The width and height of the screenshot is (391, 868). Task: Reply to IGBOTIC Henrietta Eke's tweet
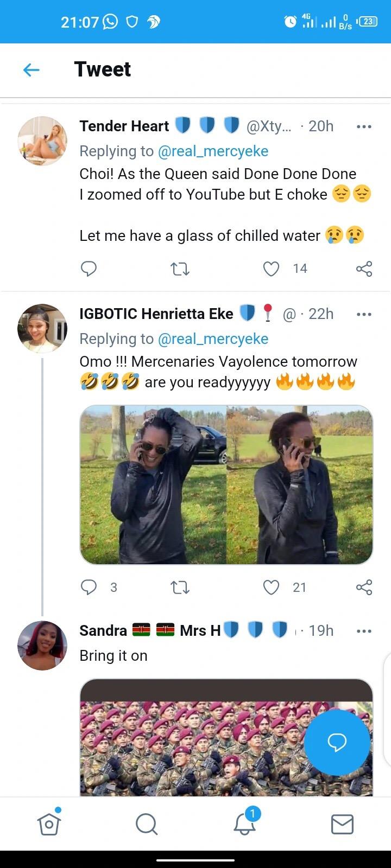click(89, 587)
